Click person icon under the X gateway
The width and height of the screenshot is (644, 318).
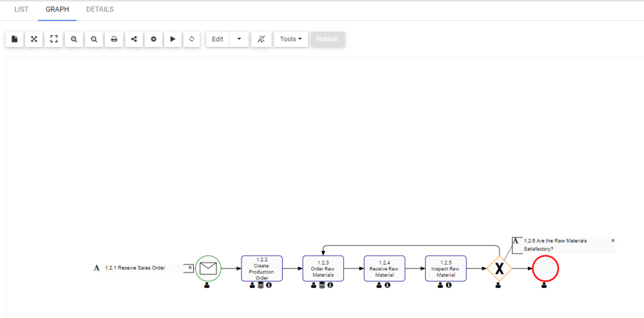498,285
